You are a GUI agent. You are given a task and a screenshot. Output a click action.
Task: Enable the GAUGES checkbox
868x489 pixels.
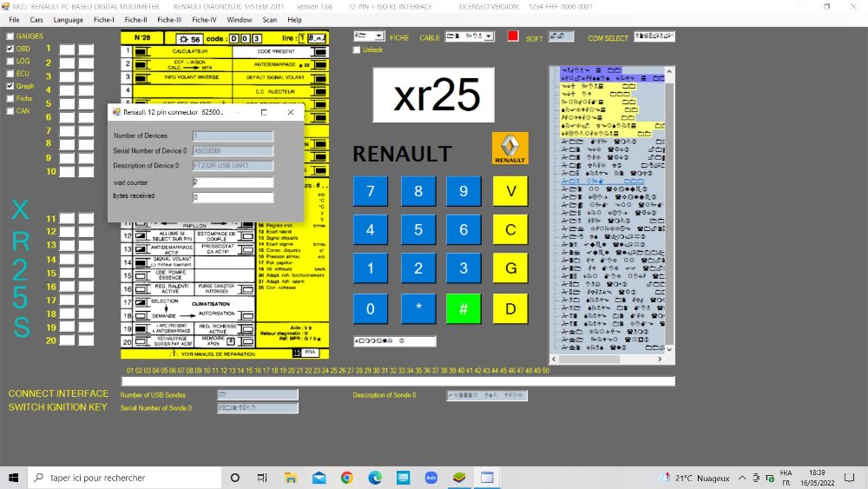[x=10, y=36]
